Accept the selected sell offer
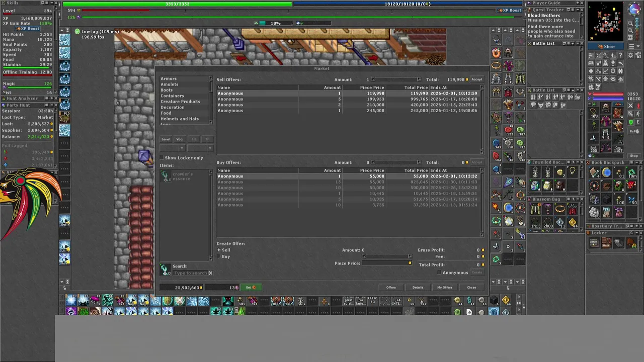Screen dimensions: 644x362 click(476, 79)
